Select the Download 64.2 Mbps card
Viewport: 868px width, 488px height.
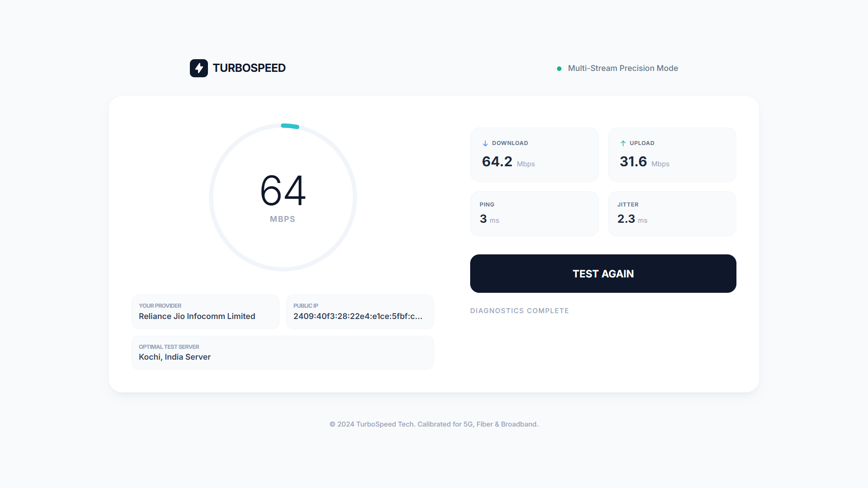534,155
